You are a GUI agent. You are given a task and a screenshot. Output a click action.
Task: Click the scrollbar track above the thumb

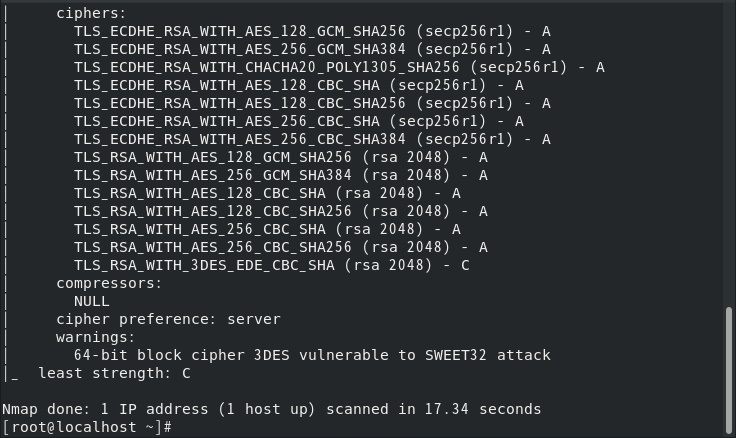(x=728, y=155)
